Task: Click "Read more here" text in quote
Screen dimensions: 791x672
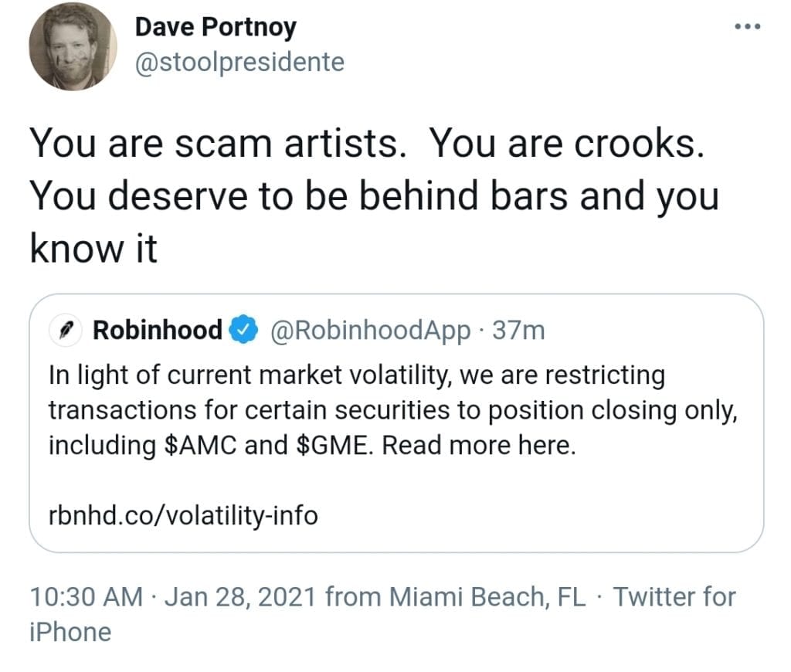Action: point(478,445)
